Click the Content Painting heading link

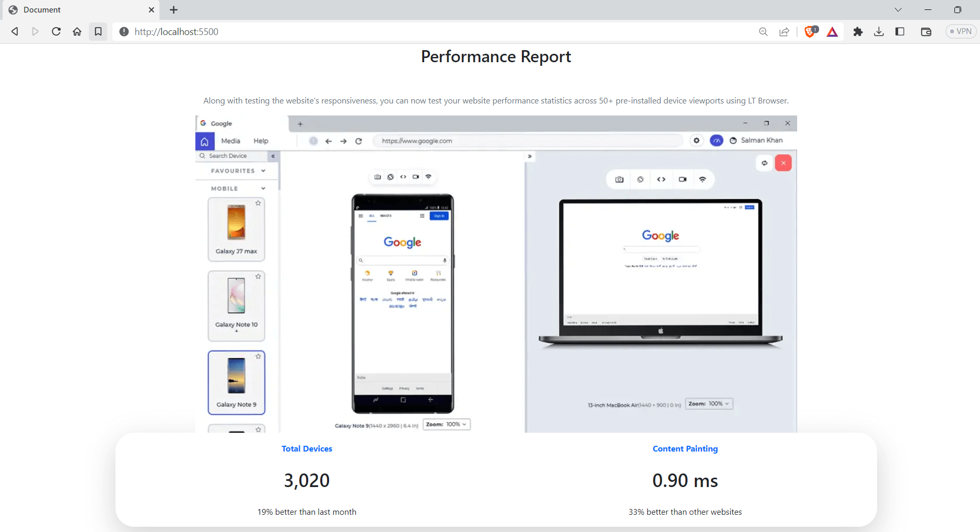685,448
